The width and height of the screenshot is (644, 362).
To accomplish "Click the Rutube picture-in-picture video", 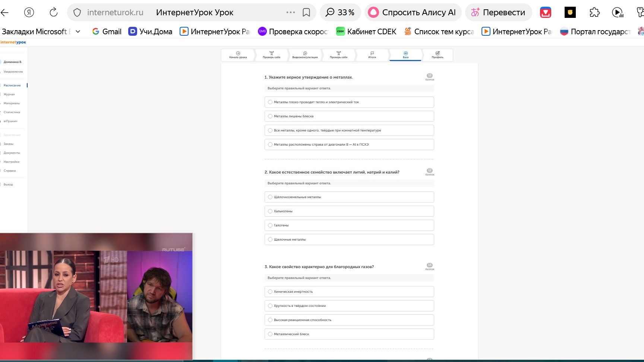I will (96, 296).
